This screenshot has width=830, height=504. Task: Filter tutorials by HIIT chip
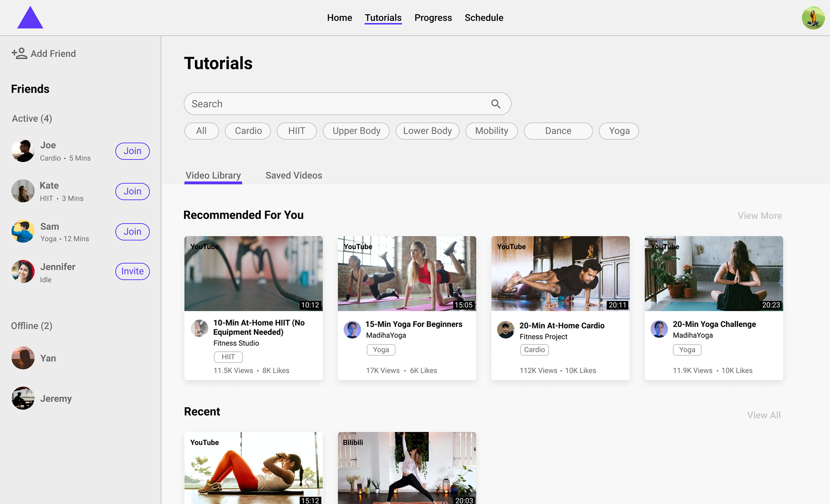(297, 131)
